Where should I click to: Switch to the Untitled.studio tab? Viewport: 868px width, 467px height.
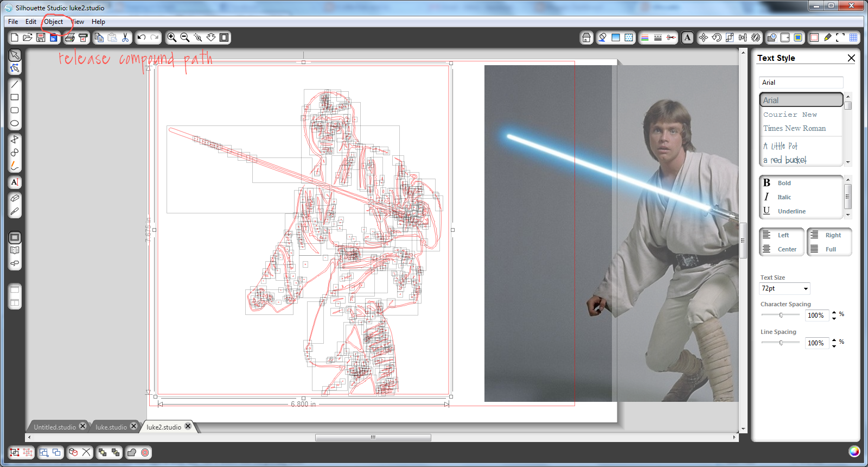[55, 427]
